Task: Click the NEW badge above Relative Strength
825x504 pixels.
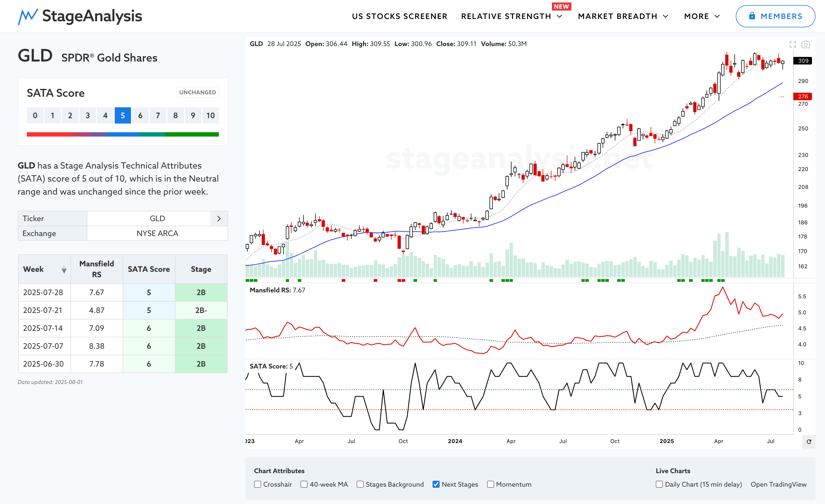Action: 561,6
